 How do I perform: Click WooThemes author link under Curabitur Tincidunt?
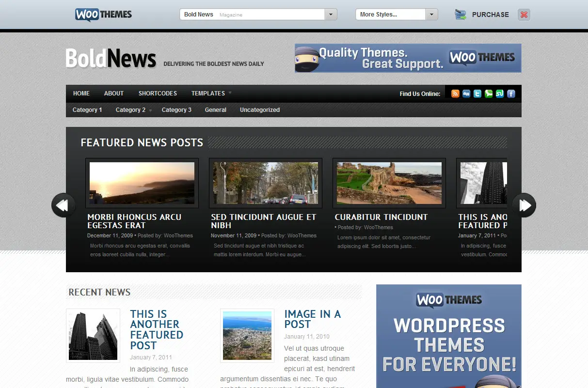point(379,228)
